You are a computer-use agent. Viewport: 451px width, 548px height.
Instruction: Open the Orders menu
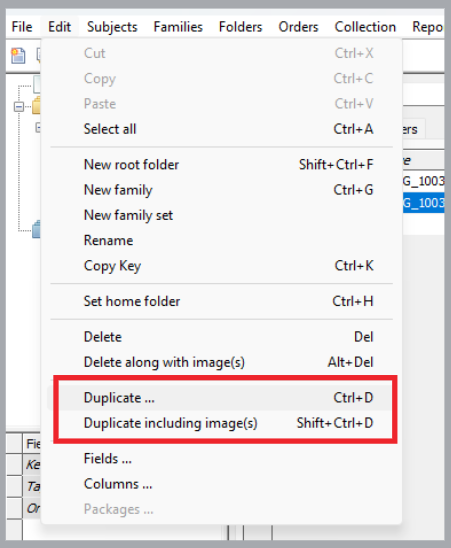click(298, 27)
